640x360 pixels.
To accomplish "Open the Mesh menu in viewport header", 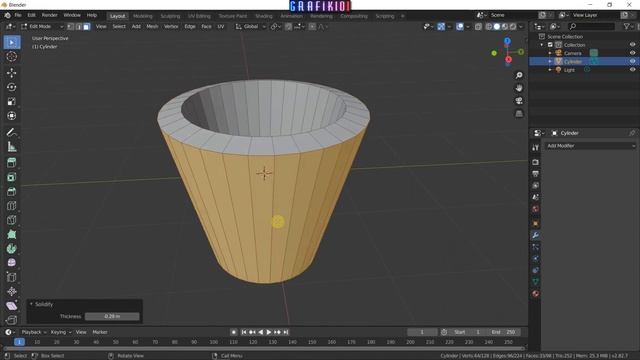I will (x=152, y=27).
